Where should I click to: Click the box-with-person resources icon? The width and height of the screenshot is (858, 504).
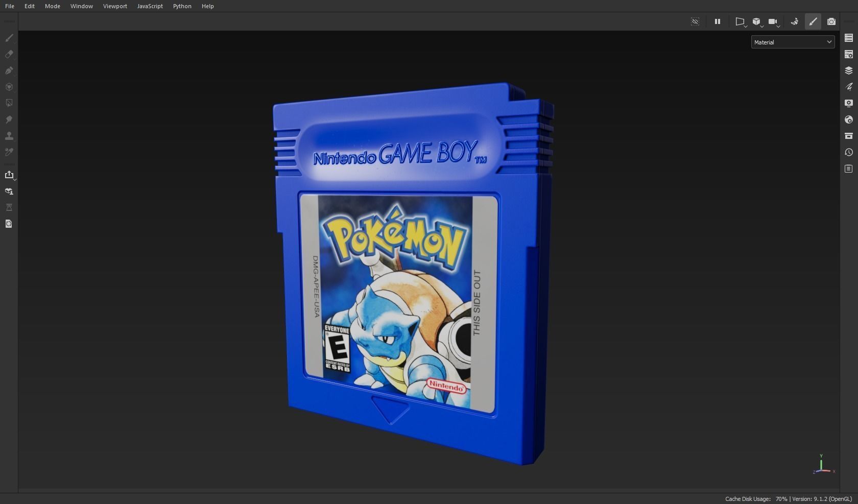pos(9,191)
